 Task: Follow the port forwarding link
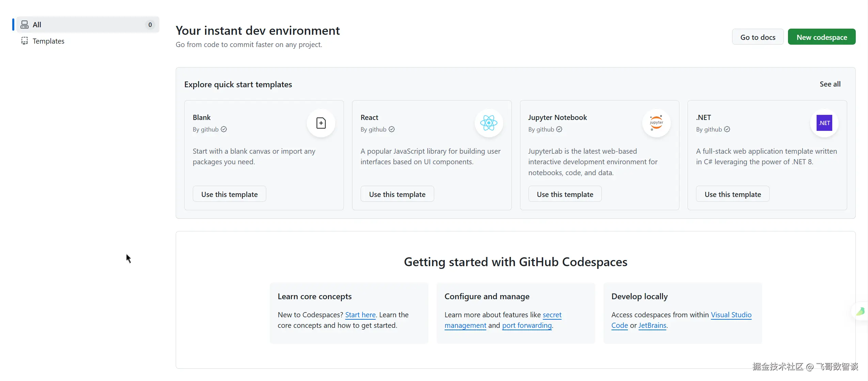pos(527,325)
